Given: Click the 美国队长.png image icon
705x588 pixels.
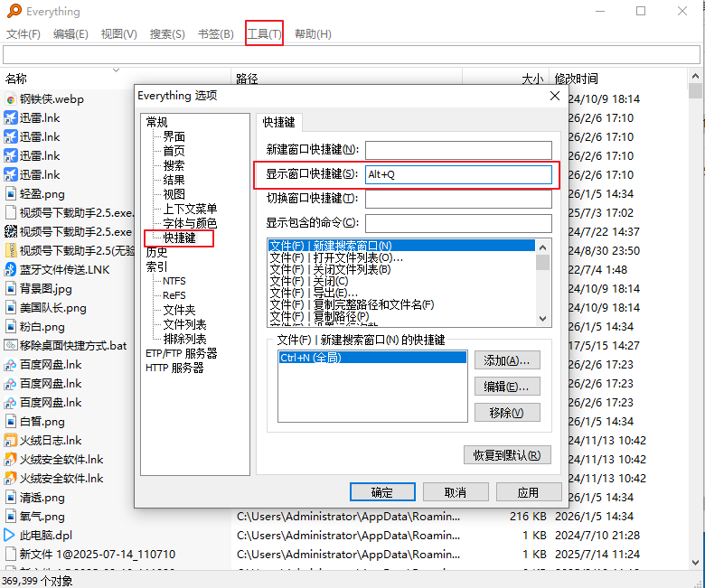Looking at the screenshot, I should [10, 308].
